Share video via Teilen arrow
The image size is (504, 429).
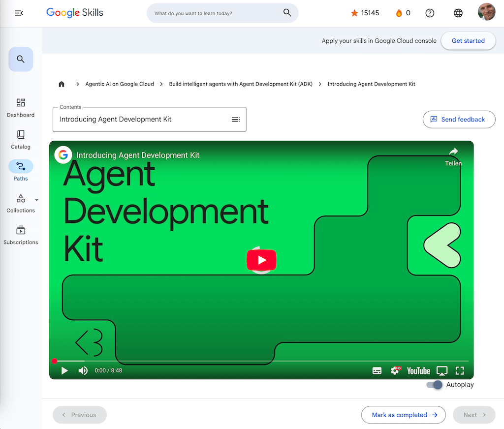[453, 152]
